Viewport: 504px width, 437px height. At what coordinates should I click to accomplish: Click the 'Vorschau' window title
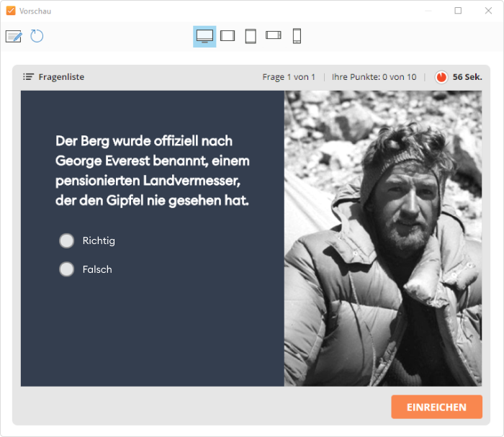[x=35, y=11]
